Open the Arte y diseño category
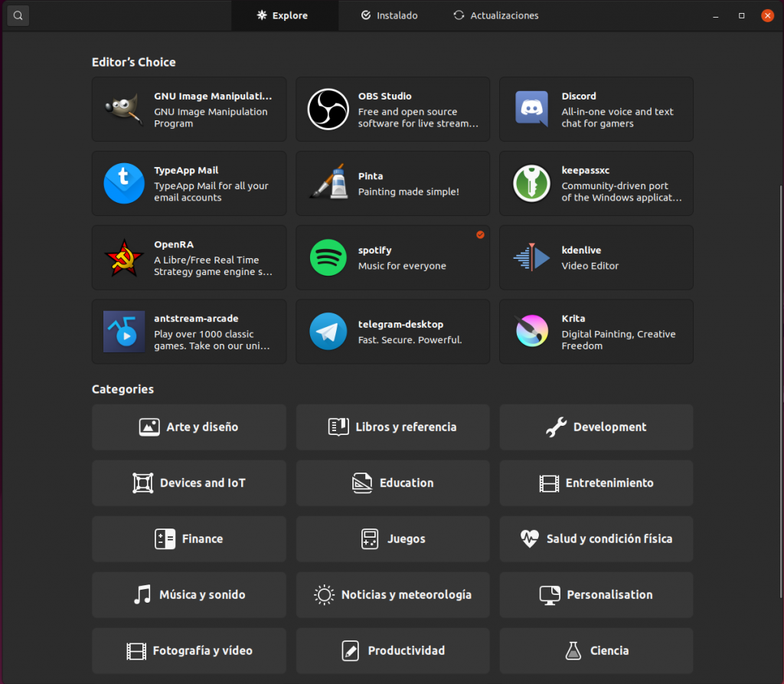Viewport: 784px width, 684px height. [x=188, y=427]
